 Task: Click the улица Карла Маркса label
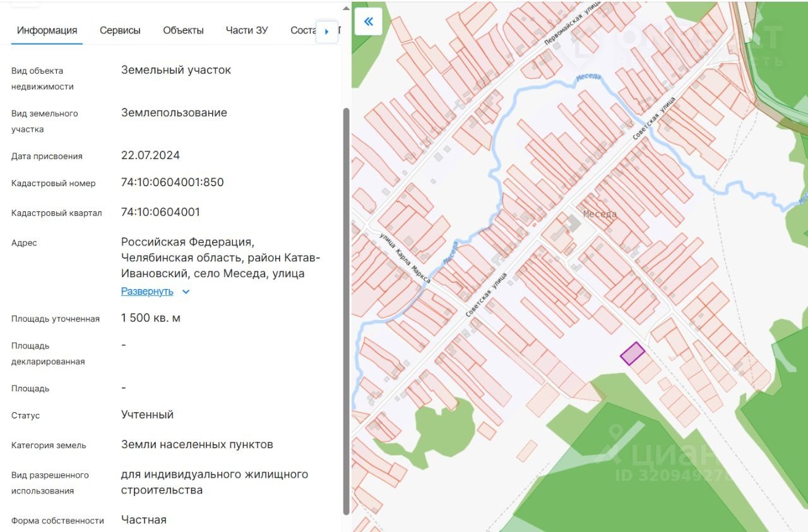pos(405,257)
